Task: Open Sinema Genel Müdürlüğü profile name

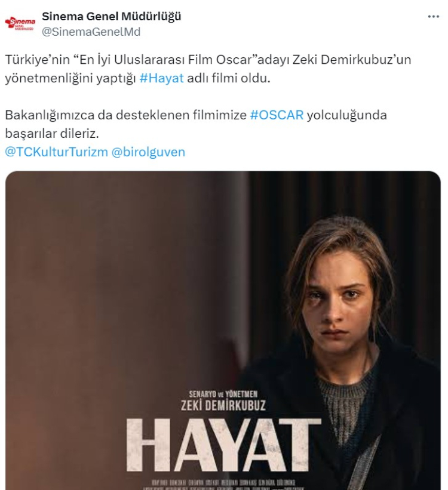Action: tap(111, 16)
